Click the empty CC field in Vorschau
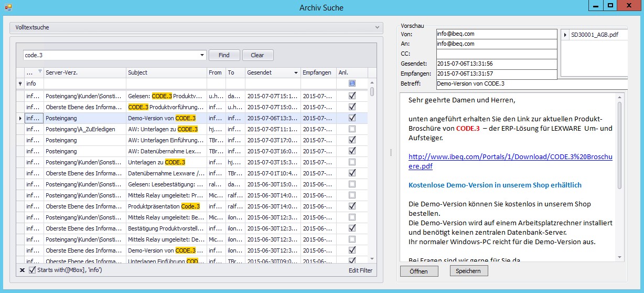This screenshot has height=293, width=644. (496, 54)
